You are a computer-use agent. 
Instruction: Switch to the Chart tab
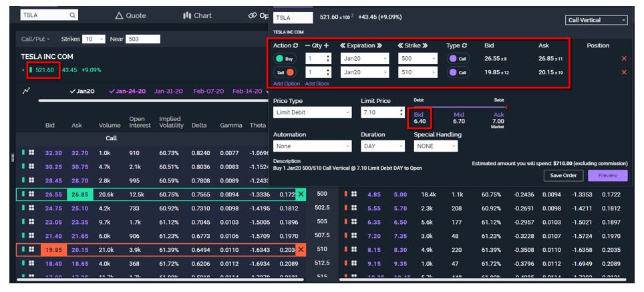coord(197,15)
